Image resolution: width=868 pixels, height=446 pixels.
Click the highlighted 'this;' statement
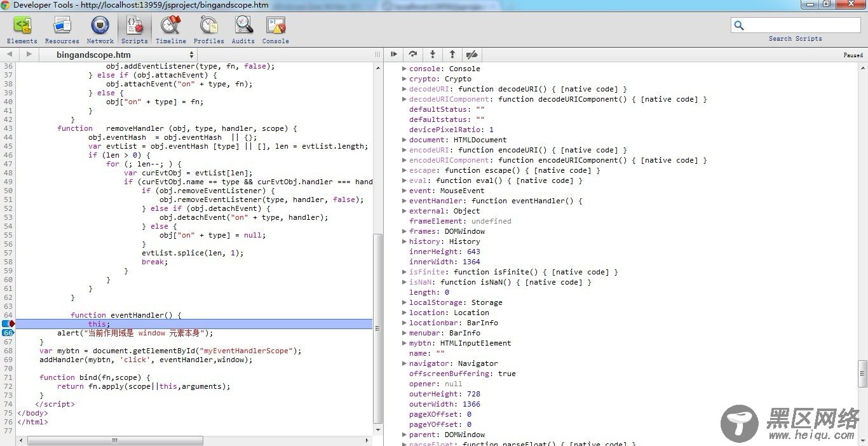(x=99, y=324)
